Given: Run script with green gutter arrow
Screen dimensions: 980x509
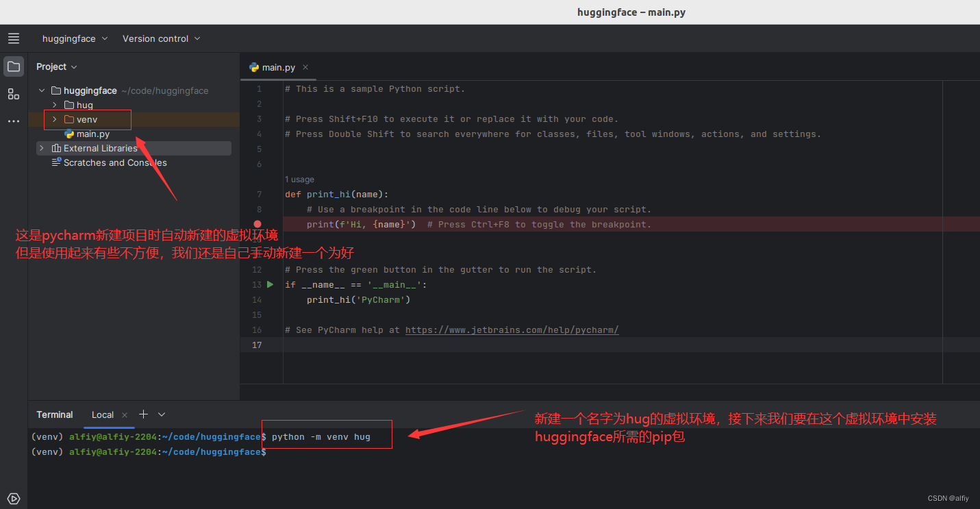Looking at the screenshot, I should tap(270, 284).
